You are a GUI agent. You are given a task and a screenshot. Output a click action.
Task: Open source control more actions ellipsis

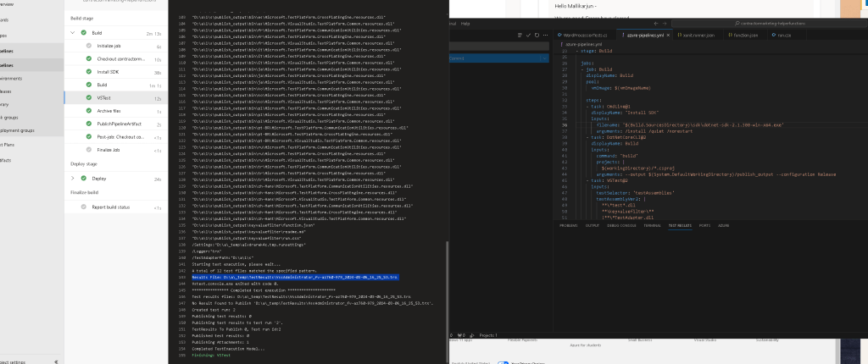pyautogui.click(x=545, y=35)
